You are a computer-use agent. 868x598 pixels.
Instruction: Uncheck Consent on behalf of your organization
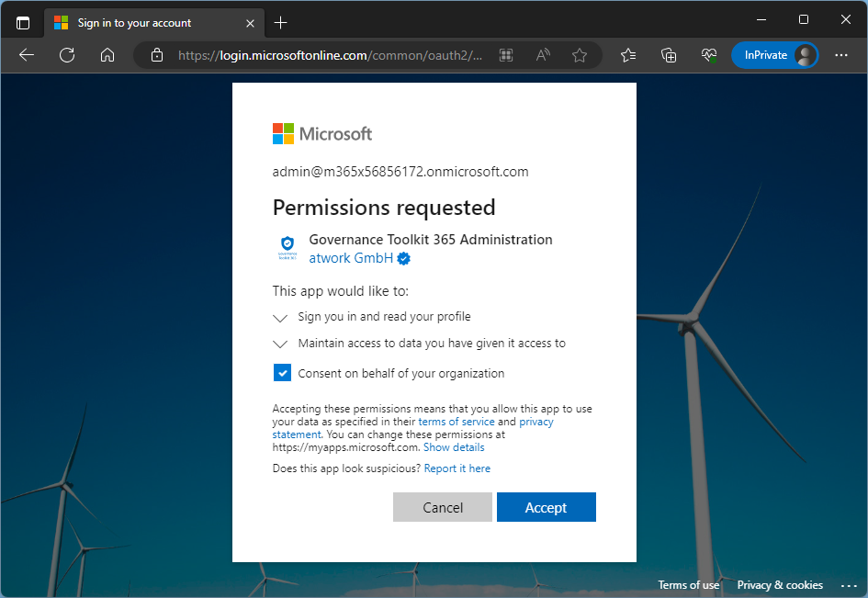click(x=282, y=373)
